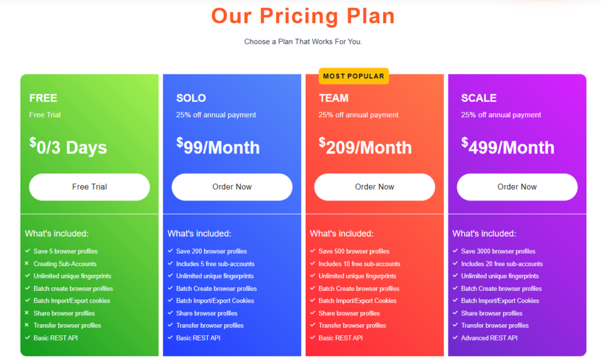Click the checkmark beside "Basic REST API" in SOLO
601x364 pixels.
(170, 338)
